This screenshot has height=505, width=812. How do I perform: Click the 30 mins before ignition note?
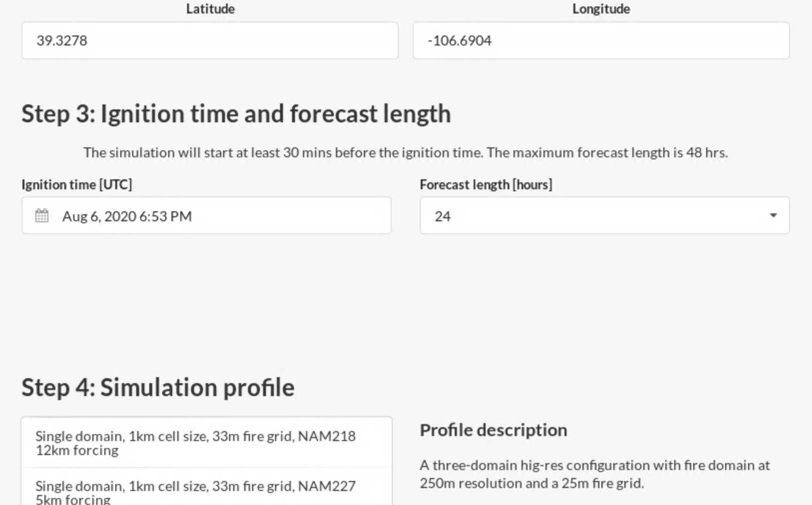[283, 152]
